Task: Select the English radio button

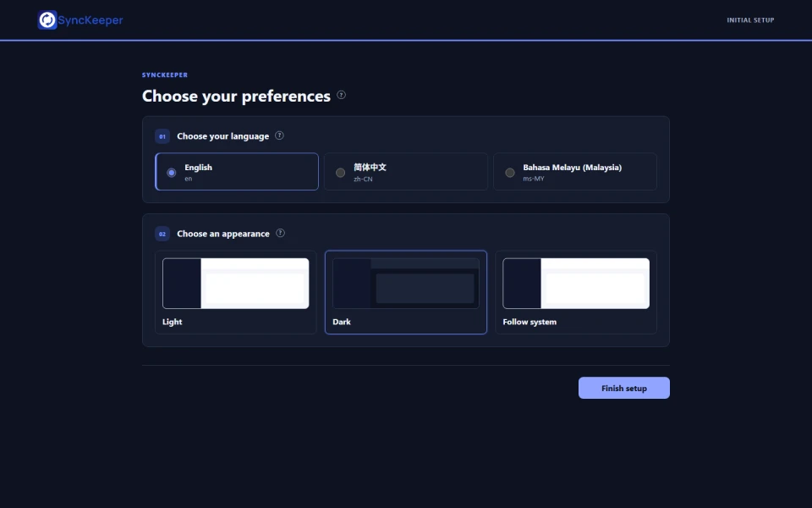Action: (x=172, y=173)
